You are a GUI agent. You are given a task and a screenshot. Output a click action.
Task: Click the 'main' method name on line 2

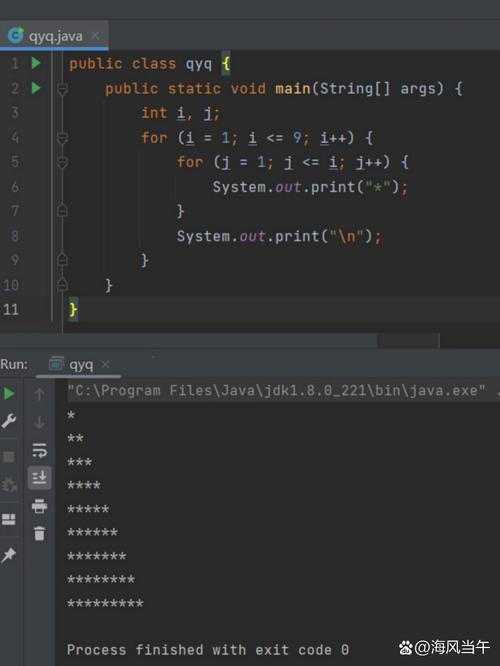(x=293, y=88)
